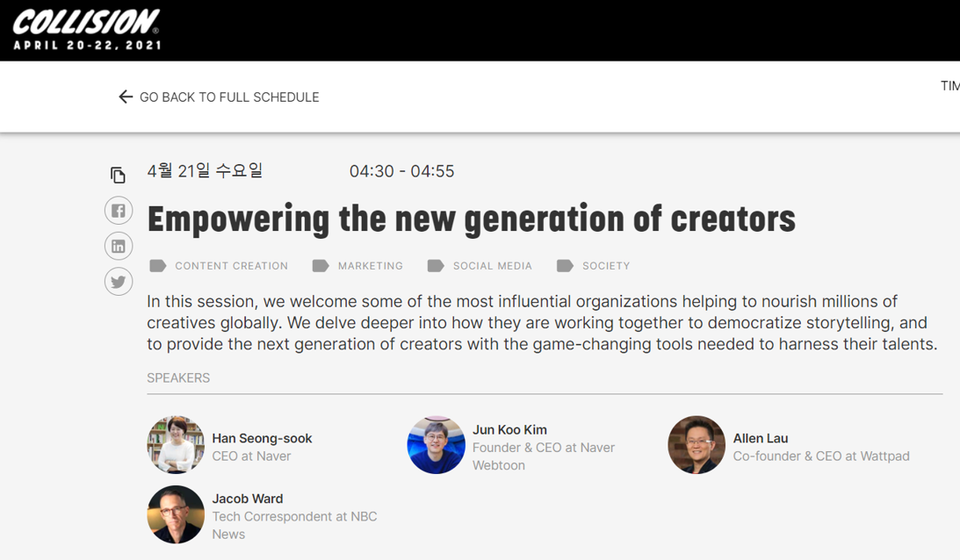Share the session on Facebook

pyautogui.click(x=119, y=211)
